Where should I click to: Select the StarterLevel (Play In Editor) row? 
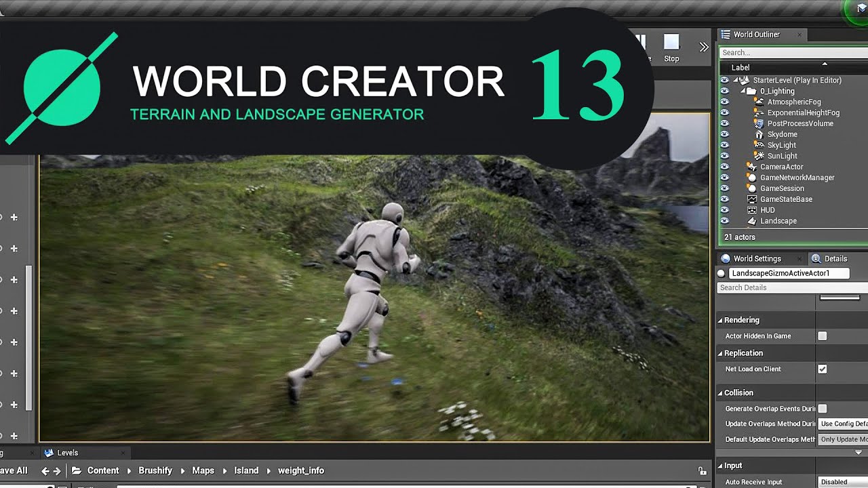point(793,80)
